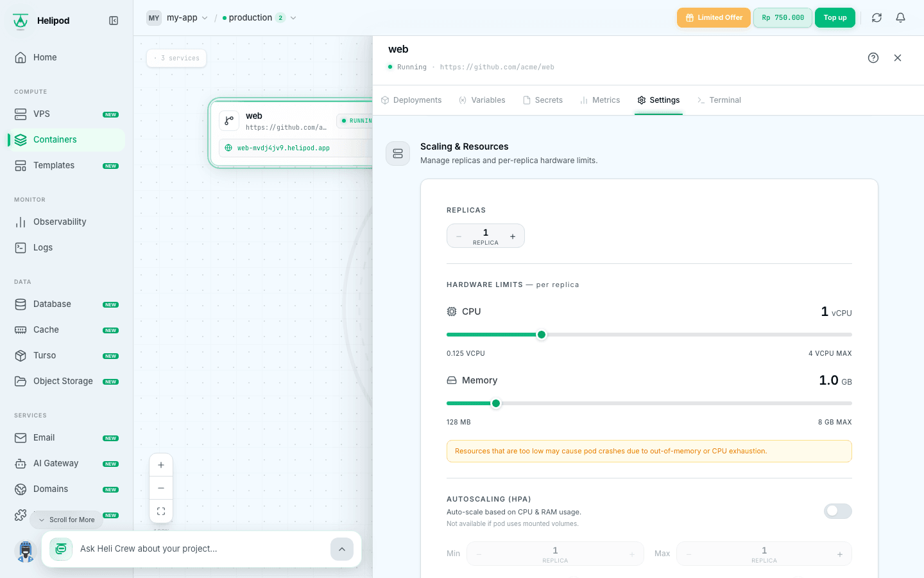Click the Memory drive icon
Viewport: 924px width, 578px height.
point(452,380)
